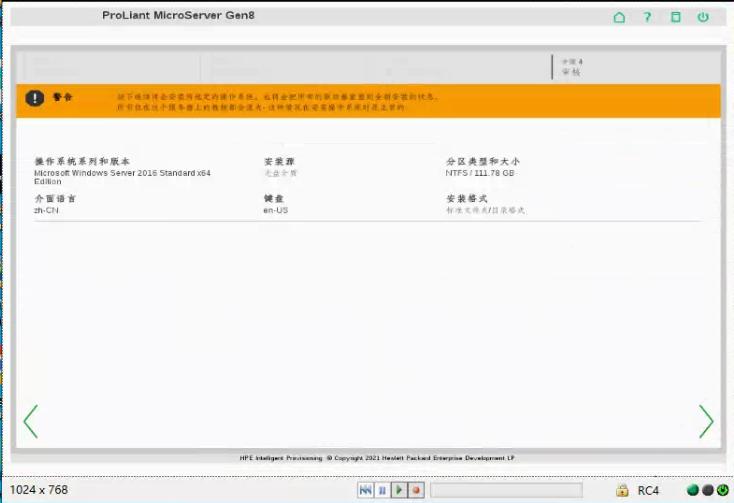The image size is (734, 503).
Task: Open help with the question mark icon
Action: (647, 17)
